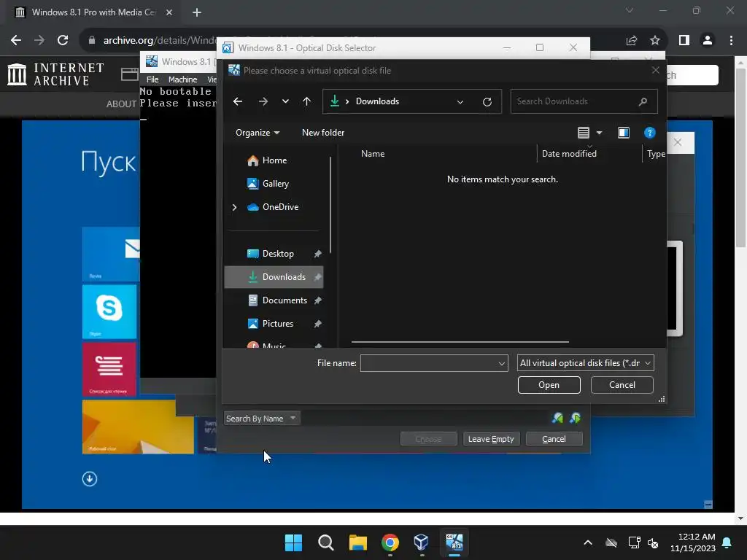Open Search By Name dropdown
This screenshot has width=747, height=560.
point(262,419)
